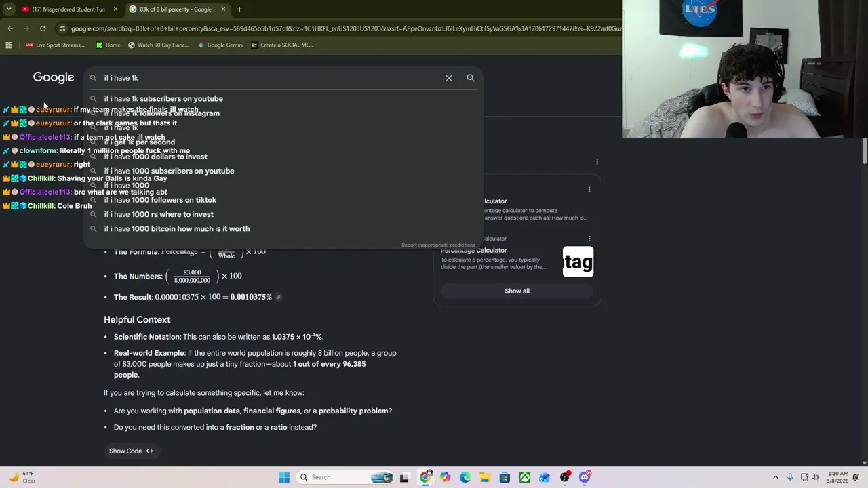
Task: Click the address bar URL
Action: click(x=346, y=28)
